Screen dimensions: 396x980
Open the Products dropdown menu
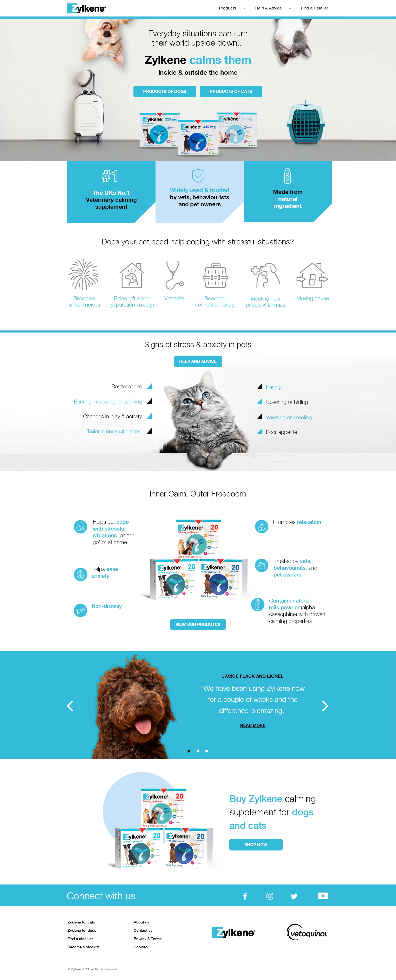coord(226,7)
